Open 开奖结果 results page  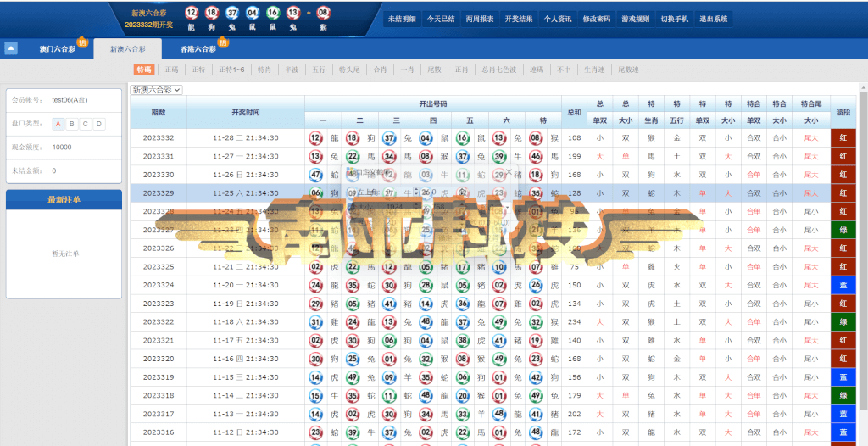(x=519, y=19)
